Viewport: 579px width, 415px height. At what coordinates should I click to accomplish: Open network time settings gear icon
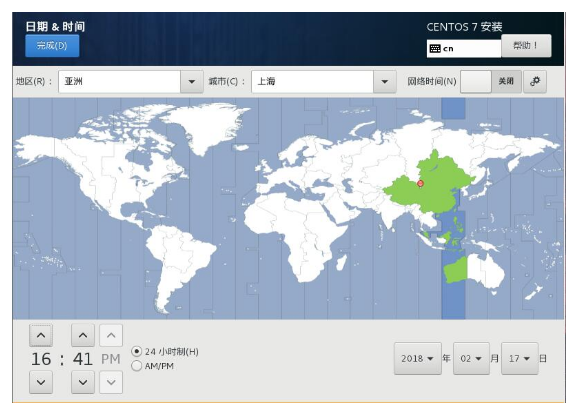tap(535, 81)
